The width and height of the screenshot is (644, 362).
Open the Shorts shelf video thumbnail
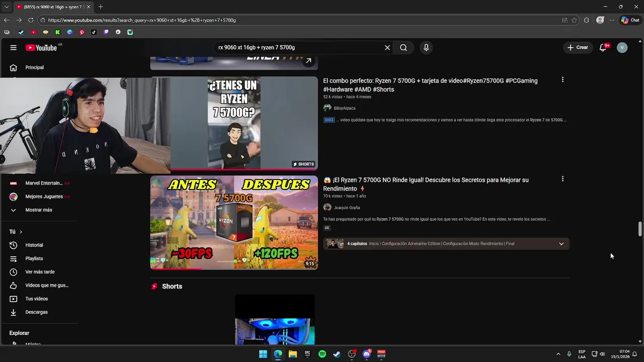pyautogui.click(x=275, y=320)
